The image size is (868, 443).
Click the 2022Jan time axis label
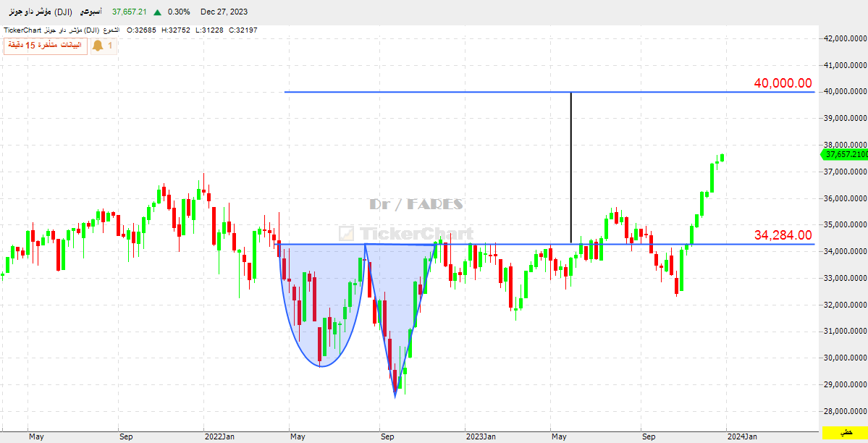(x=219, y=437)
